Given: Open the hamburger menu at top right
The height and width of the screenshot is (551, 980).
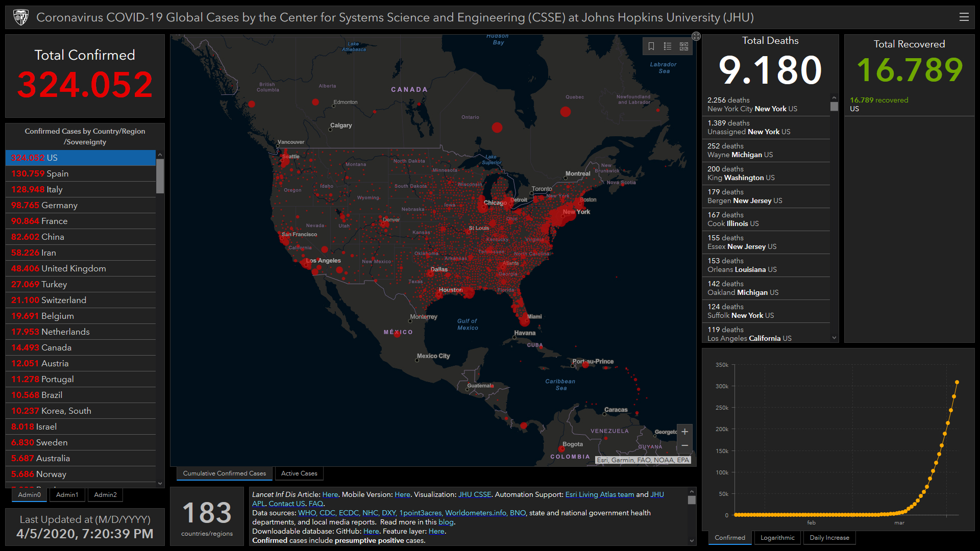Looking at the screenshot, I should [964, 17].
